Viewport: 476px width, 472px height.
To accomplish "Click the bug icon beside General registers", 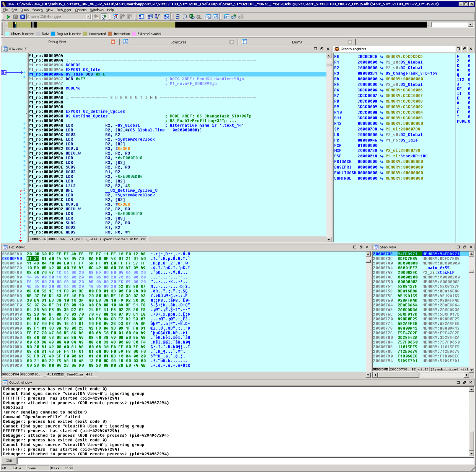I will pyautogui.click(x=337, y=49).
